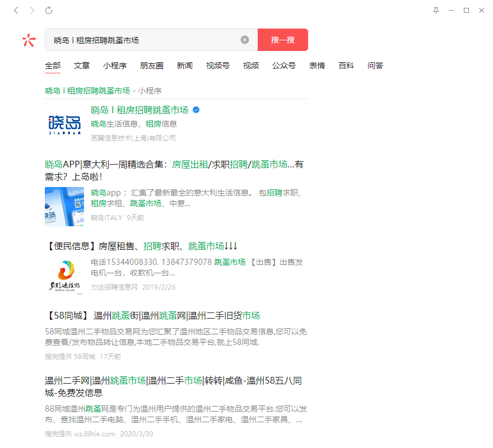This screenshot has height=448, width=493.
Task: Switch to the 百科 tab
Action: [x=346, y=66]
